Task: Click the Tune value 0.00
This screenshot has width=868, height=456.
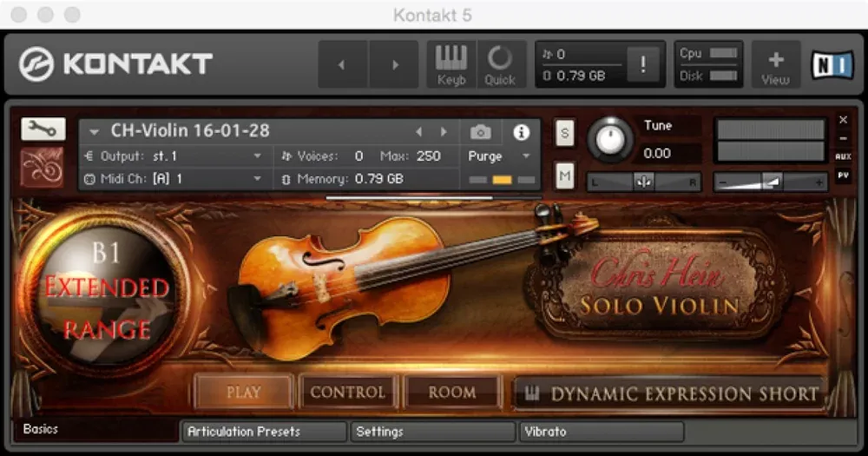Action: pyautogui.click(x=657, y=153)
